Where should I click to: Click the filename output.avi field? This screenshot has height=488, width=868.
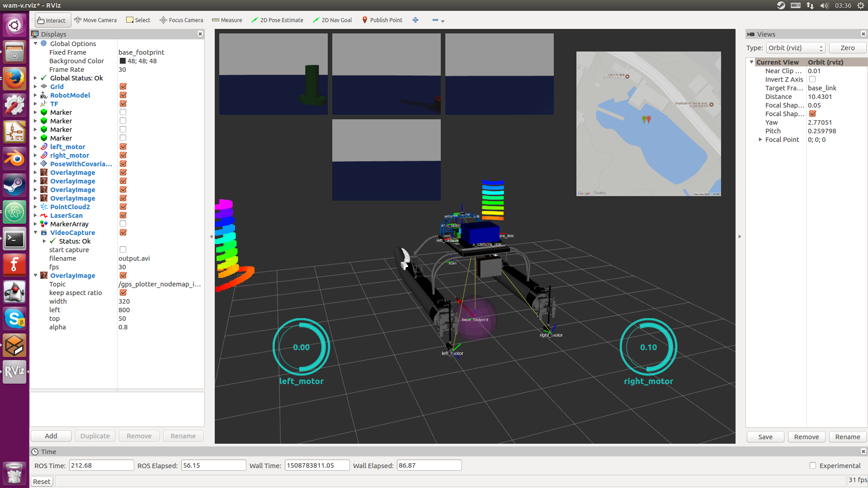134,258
